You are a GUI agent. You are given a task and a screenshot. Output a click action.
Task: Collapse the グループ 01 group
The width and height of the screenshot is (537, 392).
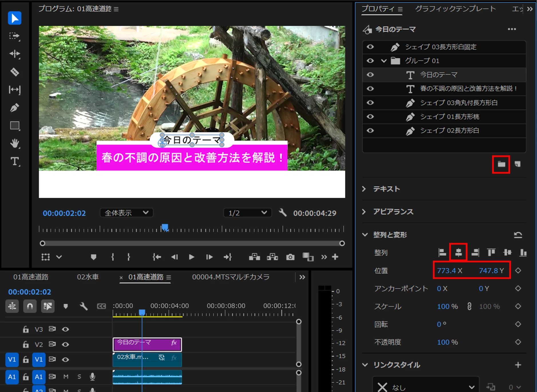coord(384,61)
